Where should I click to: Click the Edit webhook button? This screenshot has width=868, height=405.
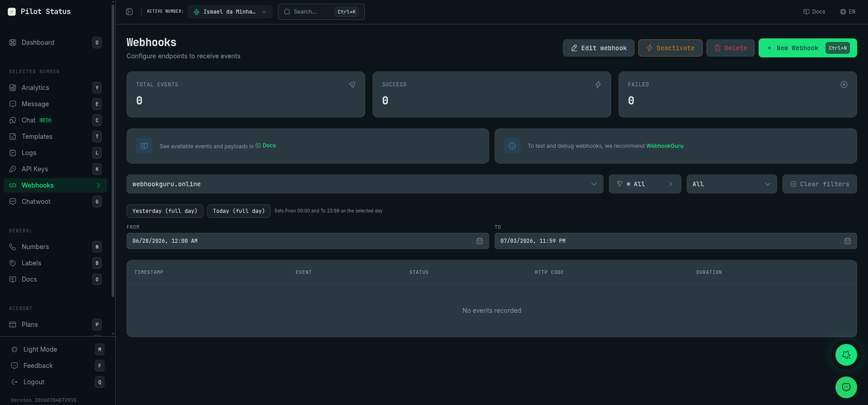coord(599,48)
